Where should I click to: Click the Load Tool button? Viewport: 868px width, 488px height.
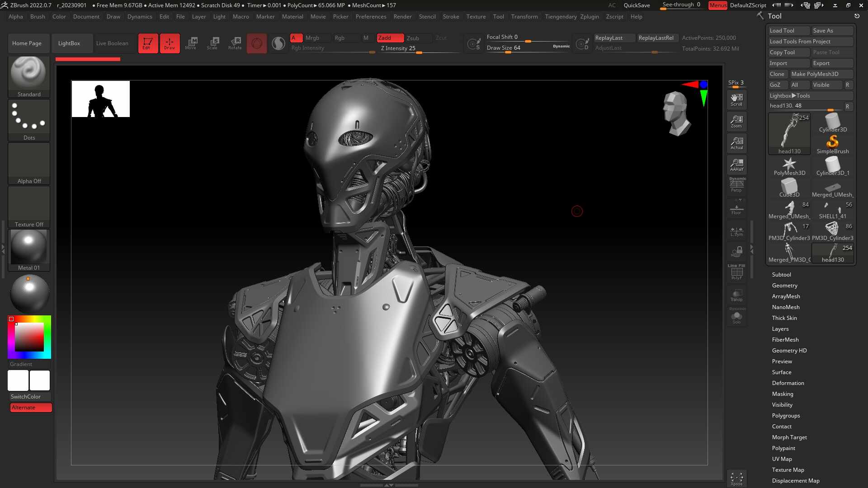coord(789,31)
